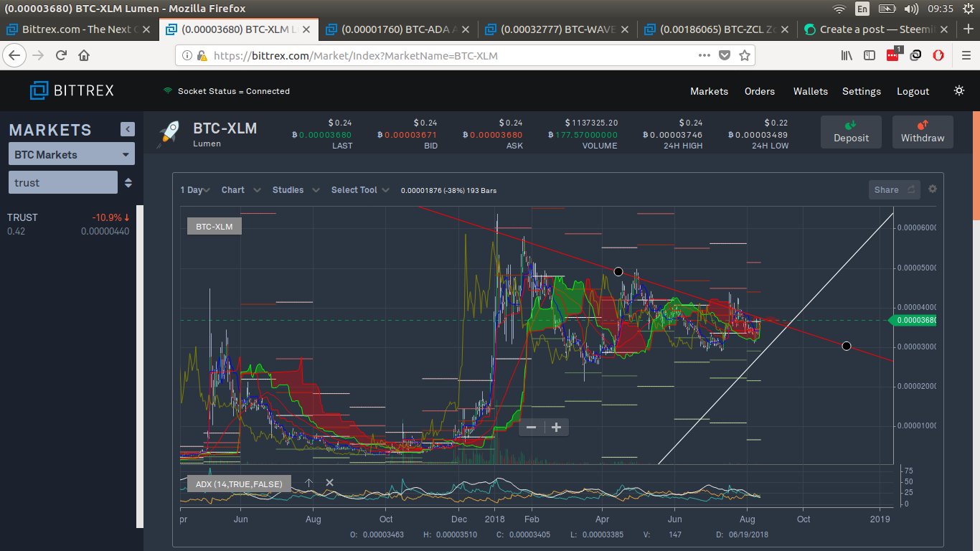Viewport: 980px width, 551px height.
Task: Open the Markets navigation link
Action: pos(709,91)
